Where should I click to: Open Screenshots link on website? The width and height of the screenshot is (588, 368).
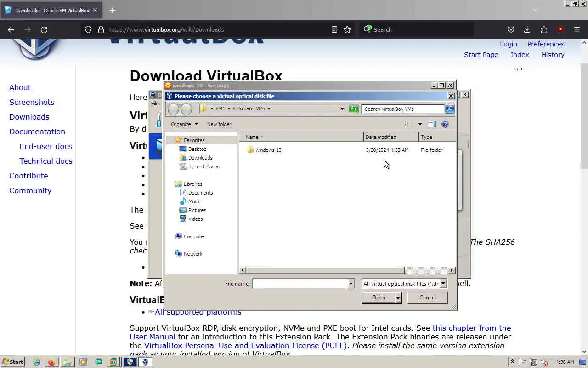(x=32, y=102)
